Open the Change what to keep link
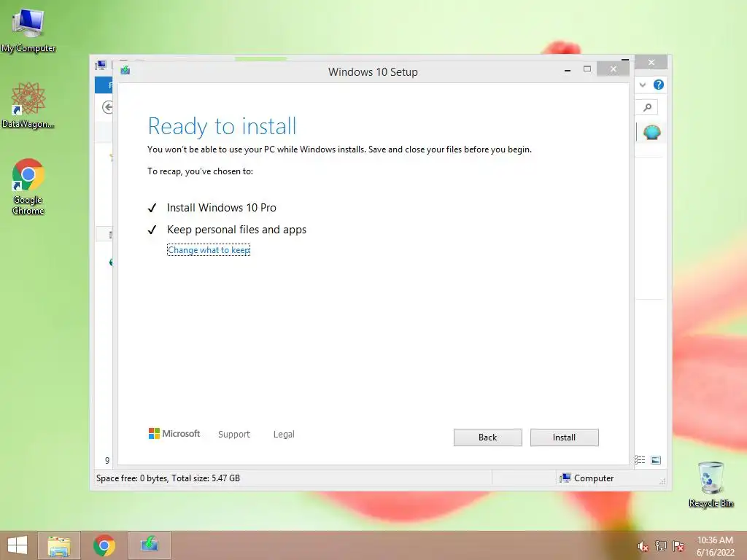This screenshot has height=560, width=747. pyautogui.click(x=209, y=250)
